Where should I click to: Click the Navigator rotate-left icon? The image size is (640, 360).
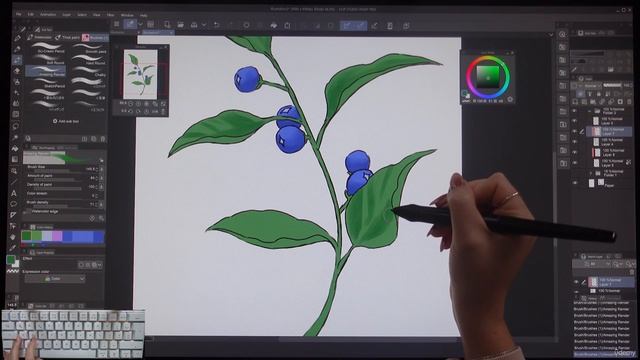pos(131,111)
